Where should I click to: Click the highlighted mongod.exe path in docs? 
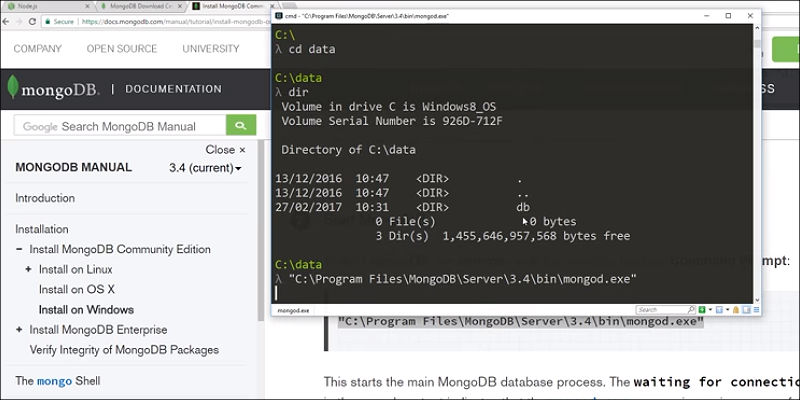(x=521, y=322)
